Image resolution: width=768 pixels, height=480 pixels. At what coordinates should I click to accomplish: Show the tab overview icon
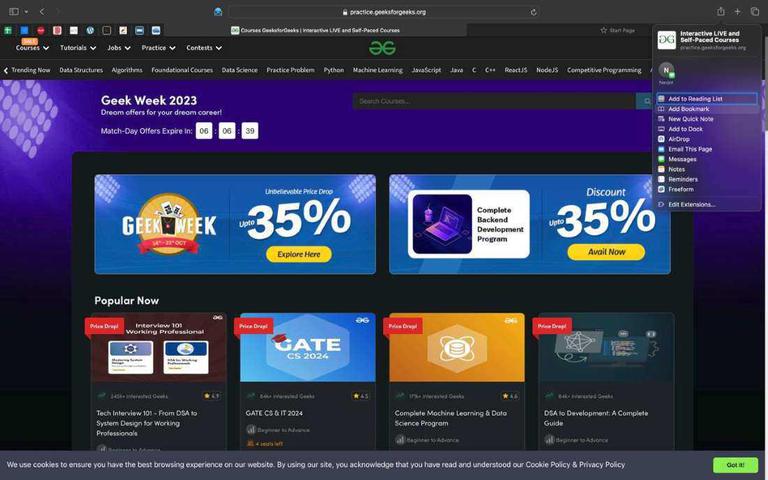754,11
